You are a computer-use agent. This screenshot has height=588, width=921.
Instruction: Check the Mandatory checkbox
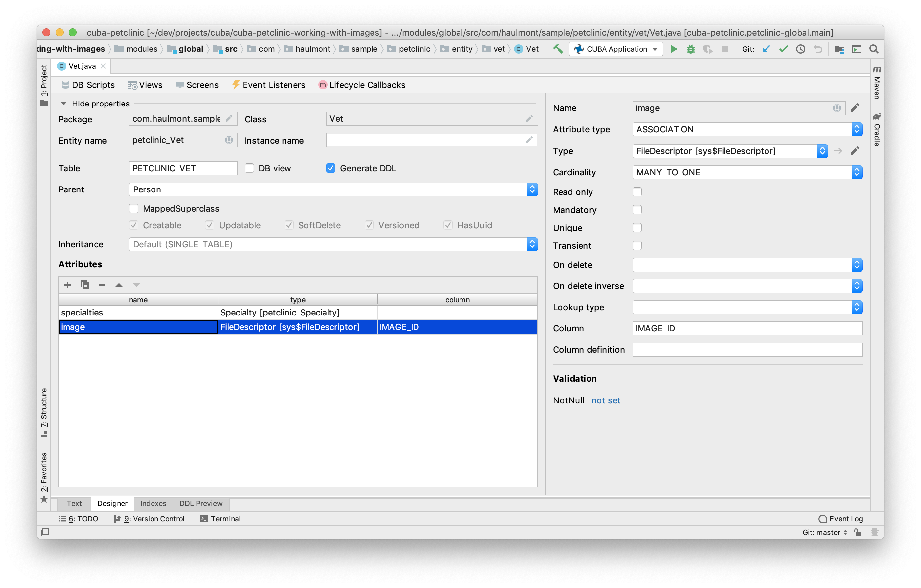637,210
